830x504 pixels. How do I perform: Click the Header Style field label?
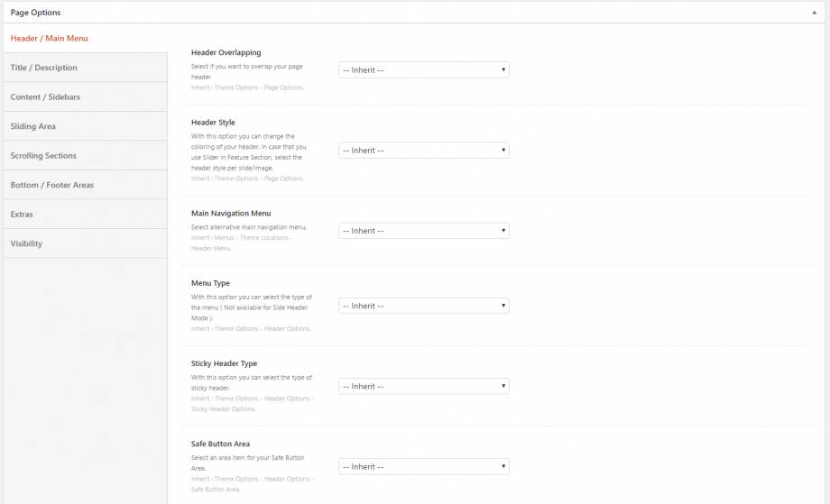tap(213, 123)
